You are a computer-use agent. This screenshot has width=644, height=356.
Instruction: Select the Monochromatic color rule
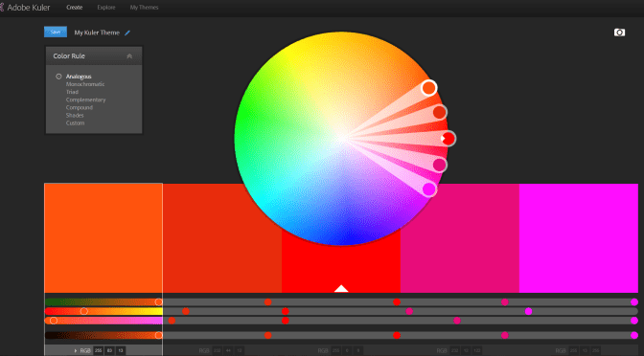pos(85,84)
